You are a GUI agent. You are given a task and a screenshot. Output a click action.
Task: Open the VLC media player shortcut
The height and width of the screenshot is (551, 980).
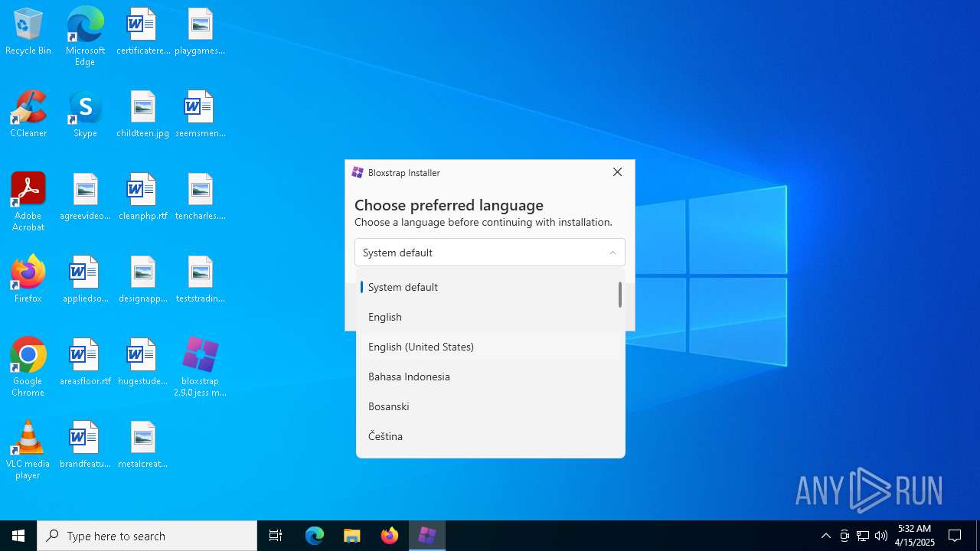tap(28, 450)
